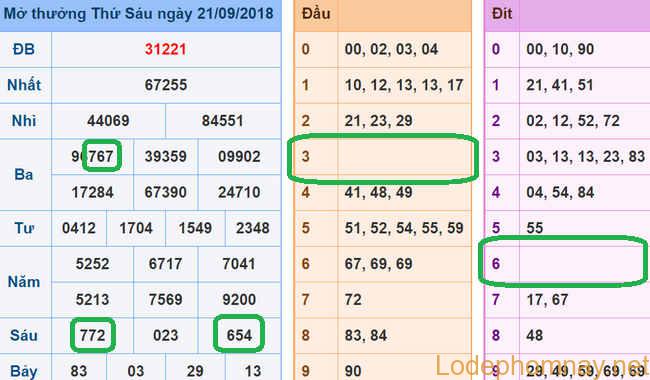Viewport: 650px width, 380px height.
Task: Click the Đít row 3 numbers 03, 13, 13, 23, 83
Action: point(585,156)
